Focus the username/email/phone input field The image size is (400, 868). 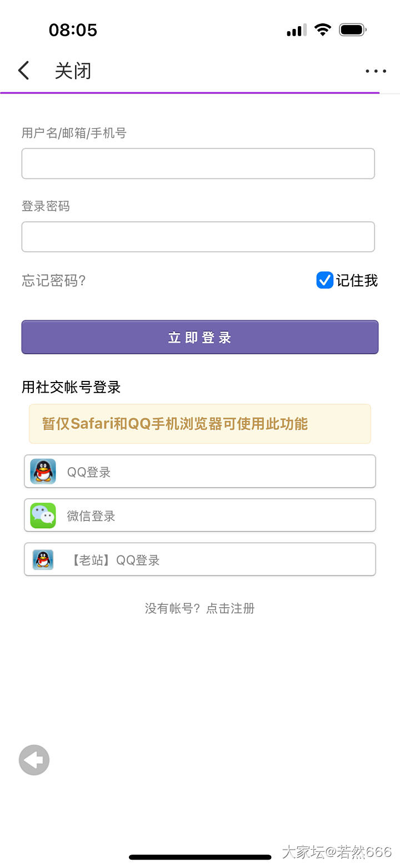(x=198, y=163)
